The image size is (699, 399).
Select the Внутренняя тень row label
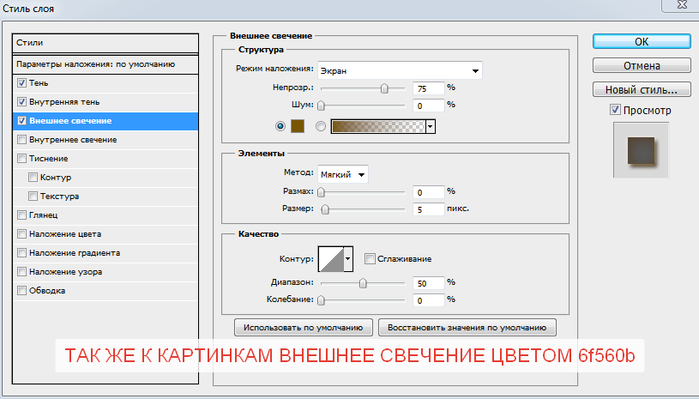(x=65, y=102)
